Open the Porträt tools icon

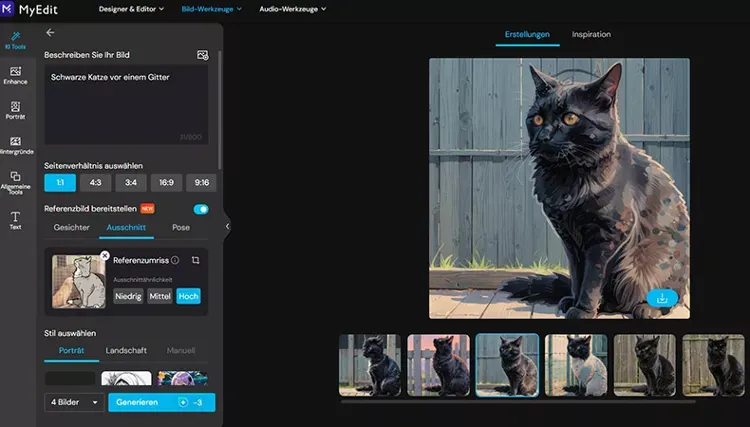tap(15, 110)
